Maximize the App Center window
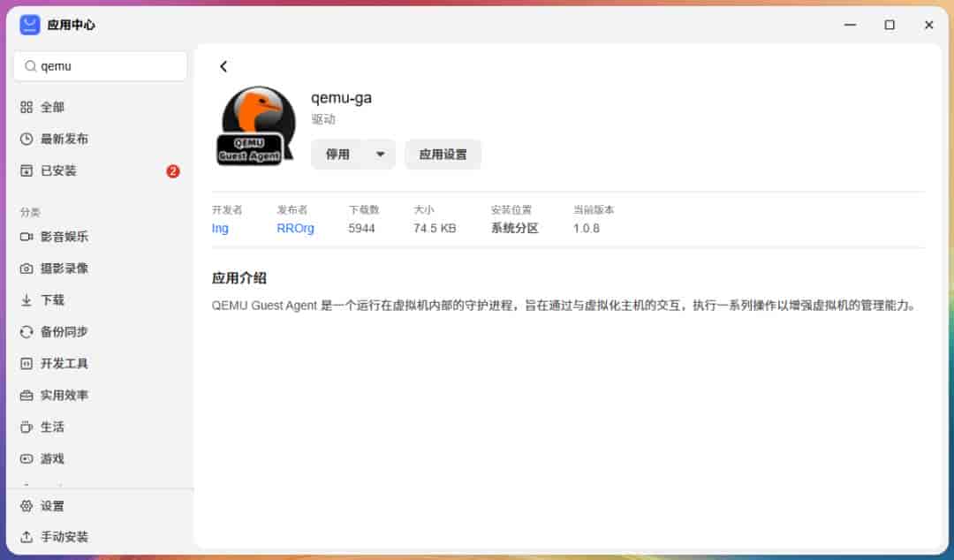Image resolution: width=954 pixels, height=560 pixels. [x=890, y=25]
